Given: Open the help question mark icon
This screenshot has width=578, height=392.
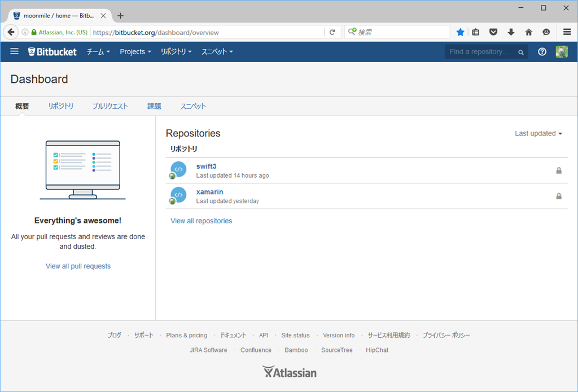Looking at the screenshot, I should pyautogui.click(x=542, y=51).
